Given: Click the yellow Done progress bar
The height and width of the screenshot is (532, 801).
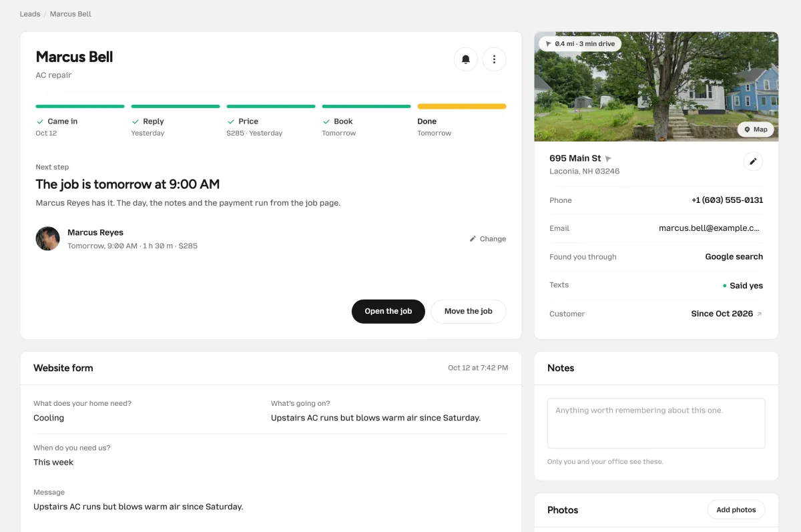Looking at the screenshot, I should [x=462, y=106].
